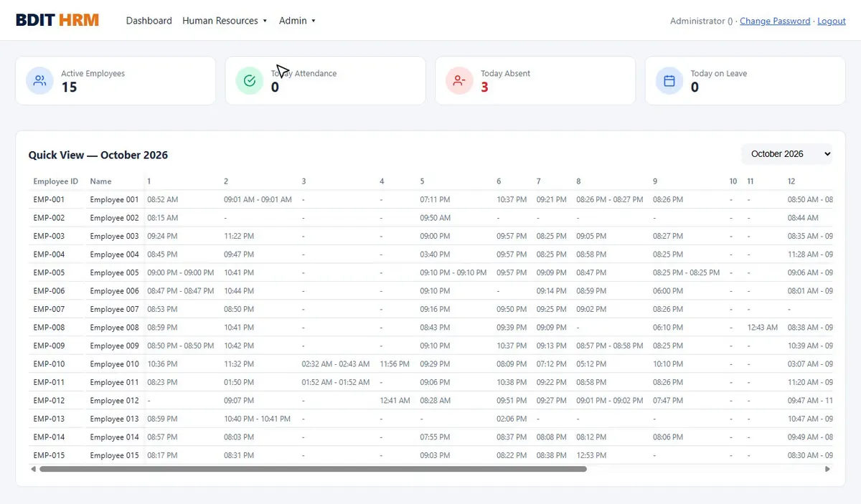Viewport: 861px width, 504px height.
Task: Click the 06:00 PM entry for EMP-006
Action: [x=668, y=291]
